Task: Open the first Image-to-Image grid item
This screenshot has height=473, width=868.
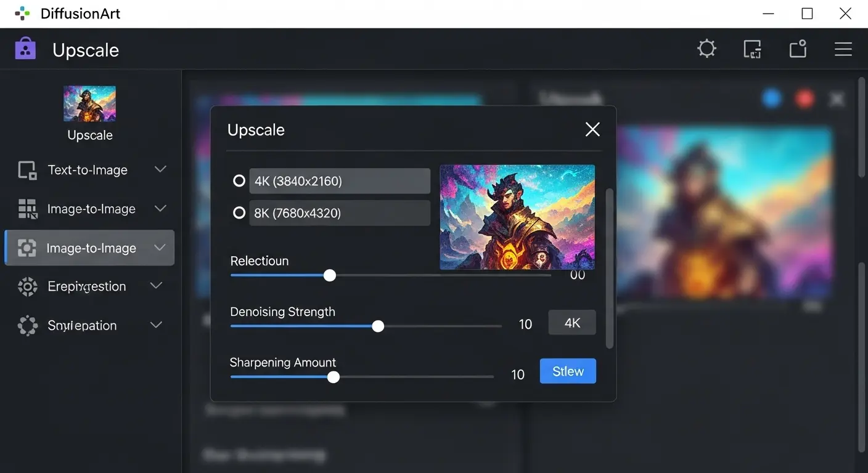Action: [x=90, y=209]
